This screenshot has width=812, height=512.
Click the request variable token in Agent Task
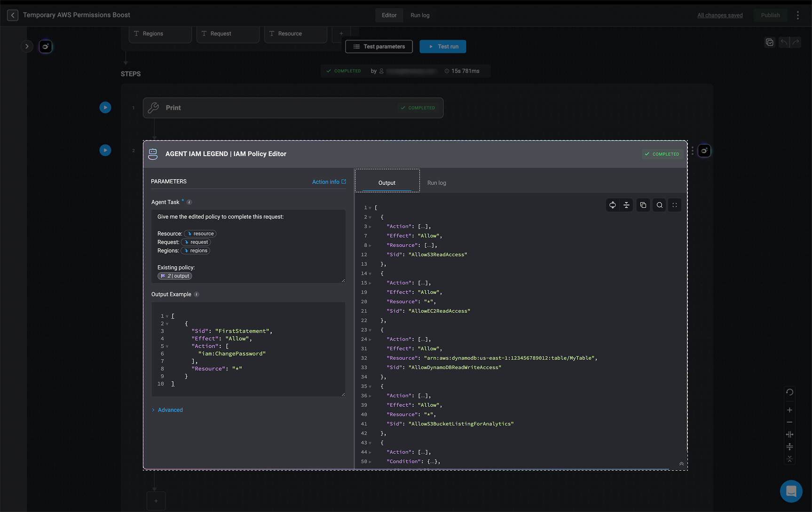(x=196, y=242)
